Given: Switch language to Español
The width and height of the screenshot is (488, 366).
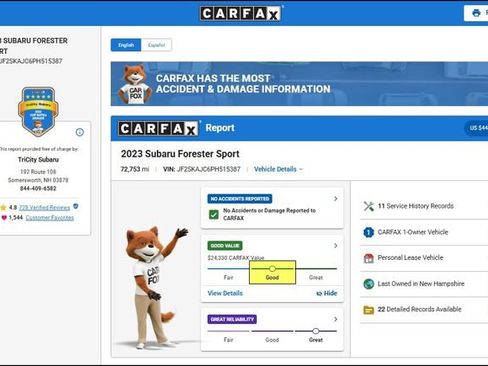Looking at the screenshot, I should (156, 45).
